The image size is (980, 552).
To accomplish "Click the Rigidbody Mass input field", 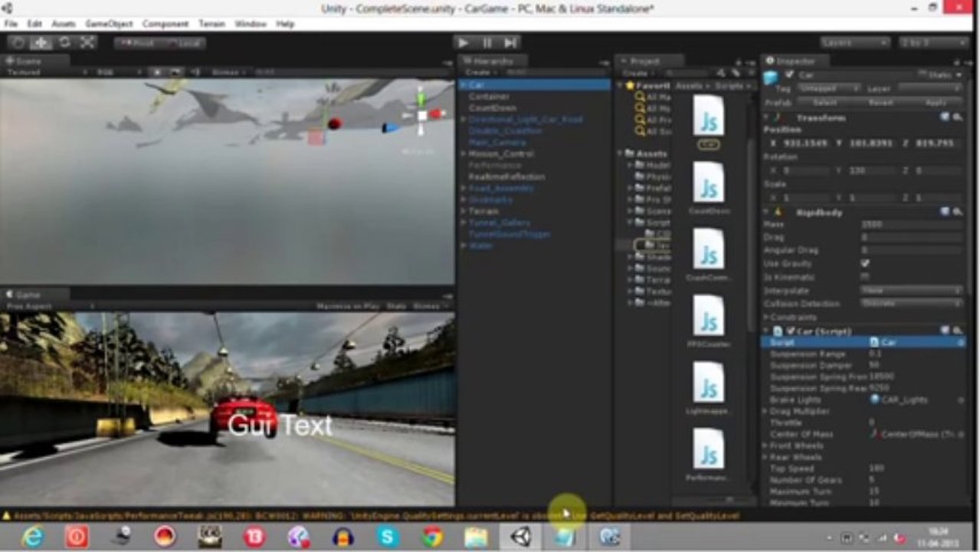I will (x=911, y=225).
